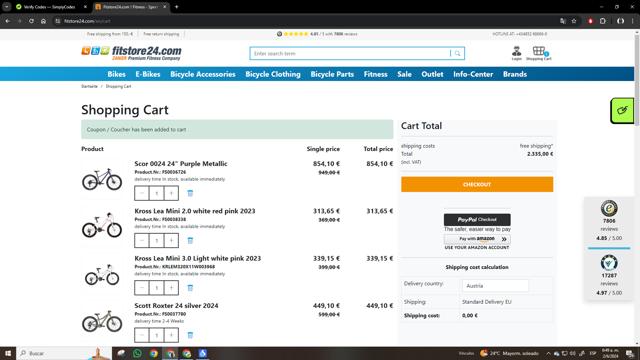640x360 pixels.
Task: Click Pay with Amazon button
Action: click(x=477, y=239)
